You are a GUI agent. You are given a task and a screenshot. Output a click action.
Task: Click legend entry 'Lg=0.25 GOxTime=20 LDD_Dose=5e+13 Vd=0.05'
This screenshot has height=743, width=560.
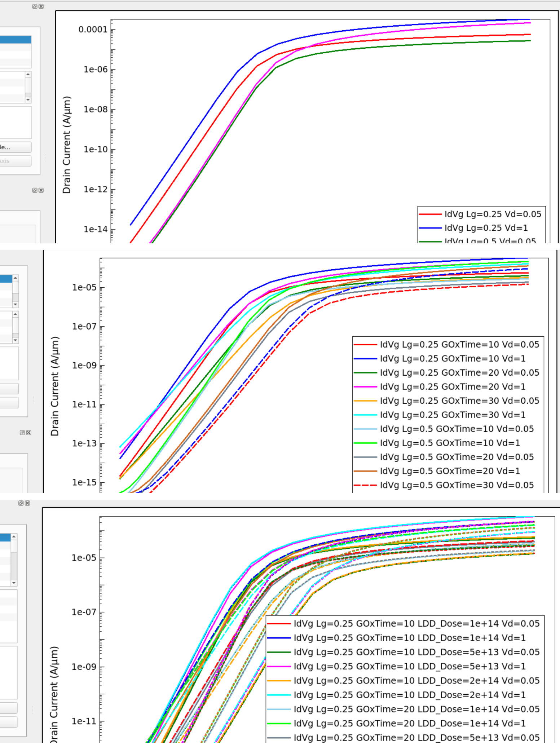click(416, 738)
